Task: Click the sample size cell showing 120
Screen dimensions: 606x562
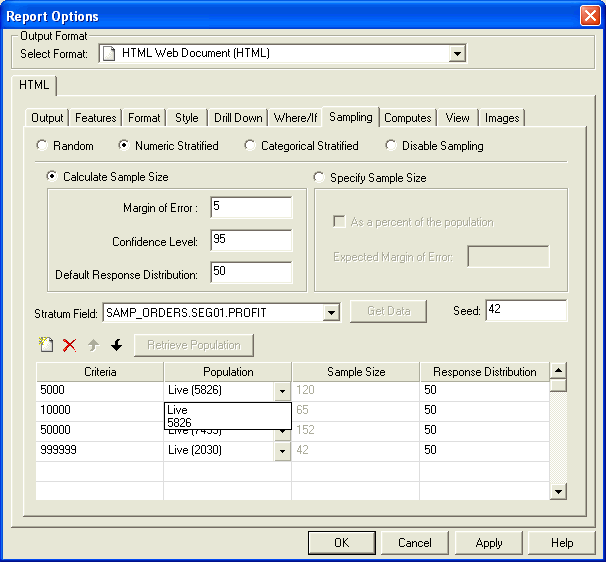Action: pos(356,391)
